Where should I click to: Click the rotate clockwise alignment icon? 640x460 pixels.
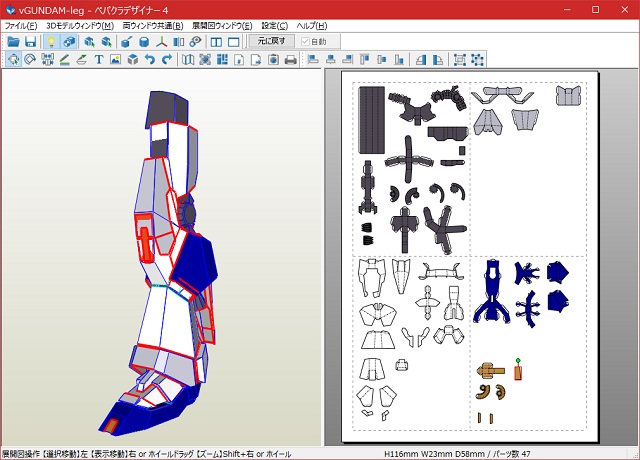(x=438, y=60)
